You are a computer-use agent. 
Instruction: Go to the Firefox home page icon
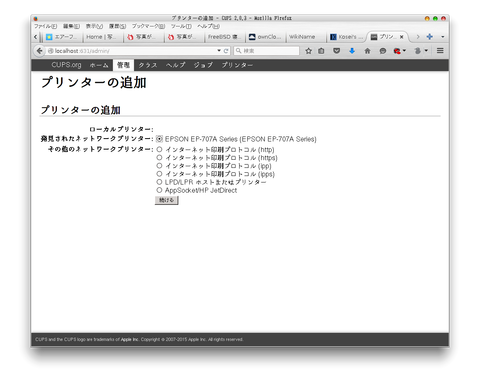(x=367, y=51)
